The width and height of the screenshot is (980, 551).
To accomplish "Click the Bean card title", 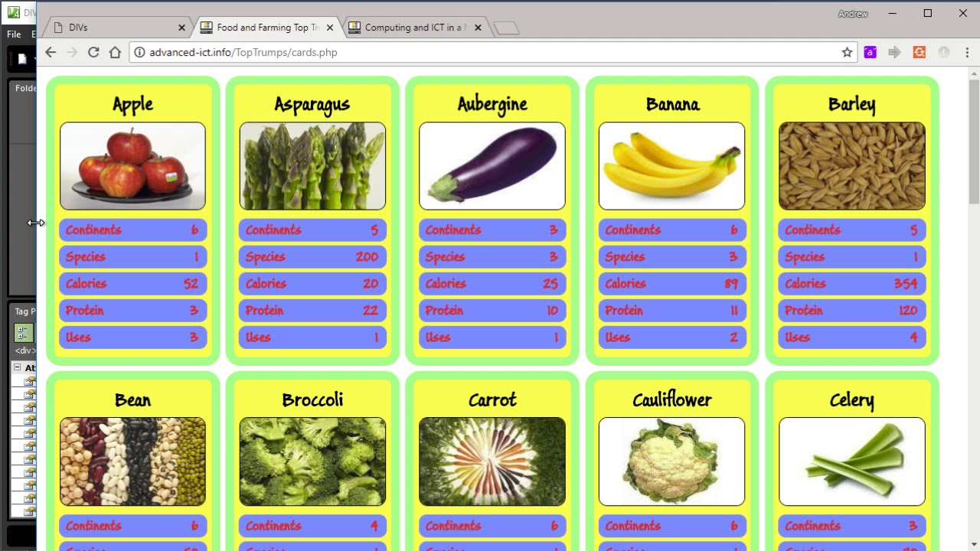I will [132, 399].
